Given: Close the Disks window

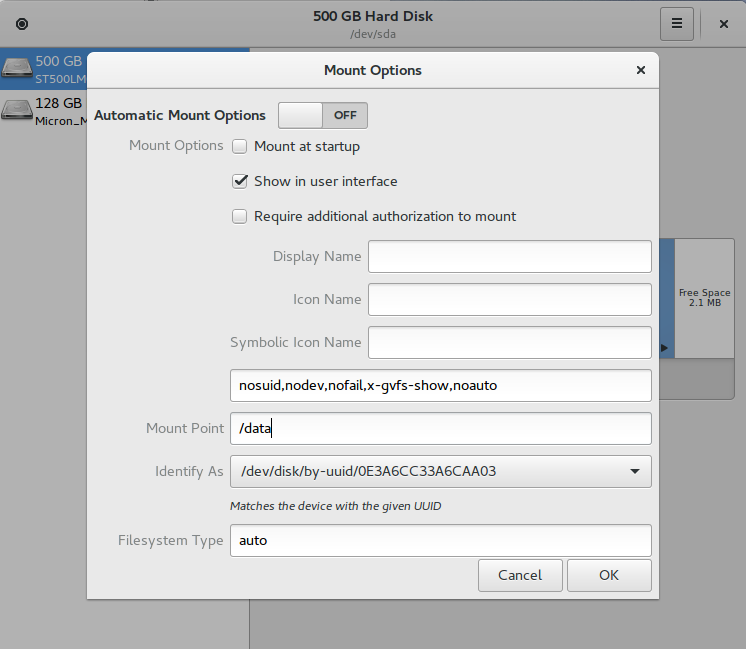Looking at the screenshot, I should (724, 24).
